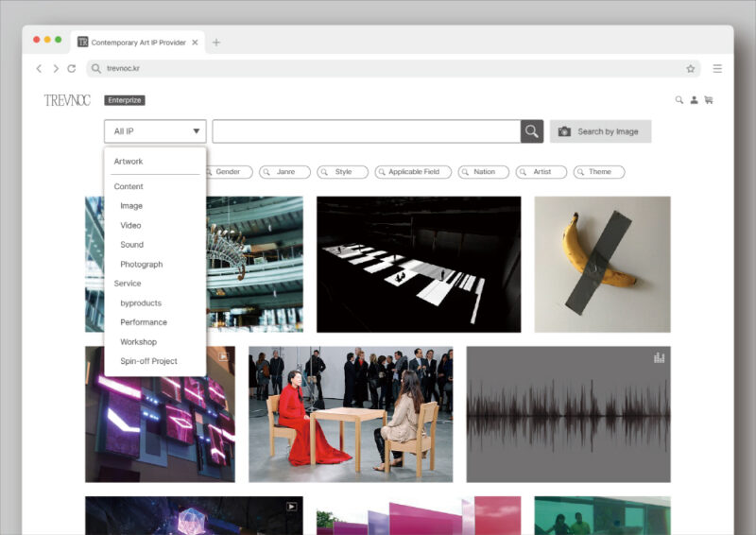Open the browser hamburger menu
Viewport: 756px width, 535px height.
pos(717,68)
